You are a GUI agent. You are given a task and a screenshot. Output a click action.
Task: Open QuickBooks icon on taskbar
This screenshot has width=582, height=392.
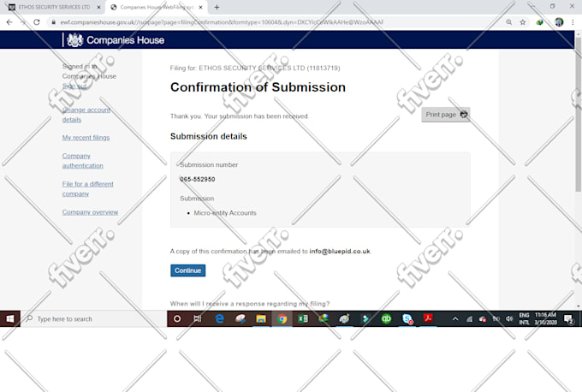coord(386,319)
